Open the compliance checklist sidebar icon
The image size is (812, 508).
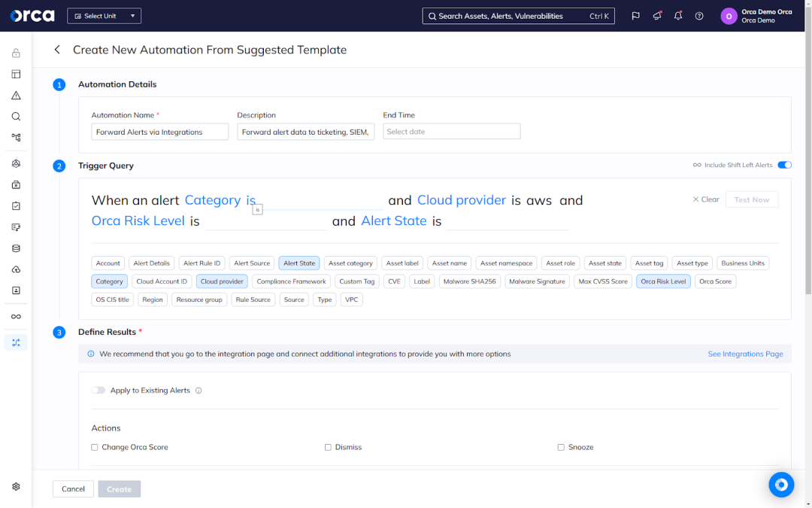click(x=16, y=206)
